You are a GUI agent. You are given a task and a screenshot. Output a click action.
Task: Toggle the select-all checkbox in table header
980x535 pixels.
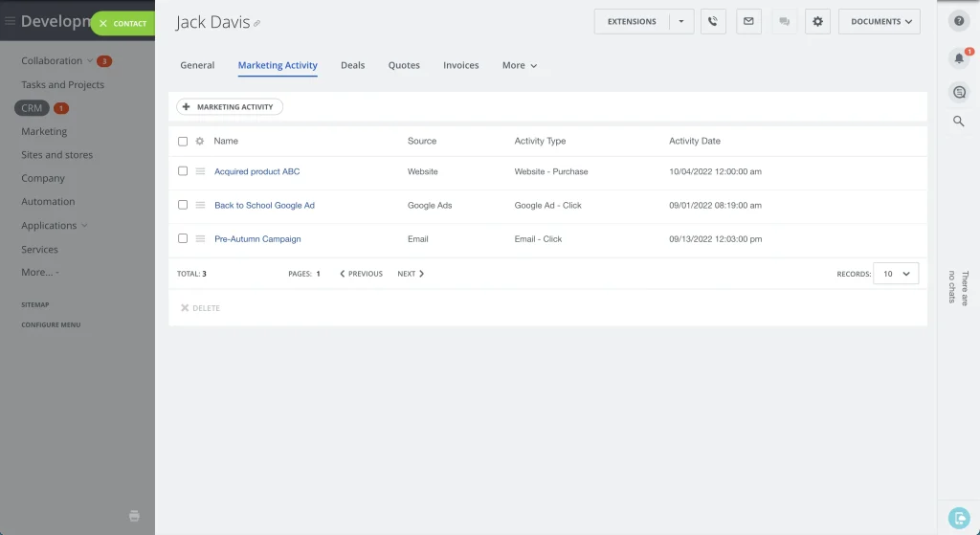(x=183, y=142)
